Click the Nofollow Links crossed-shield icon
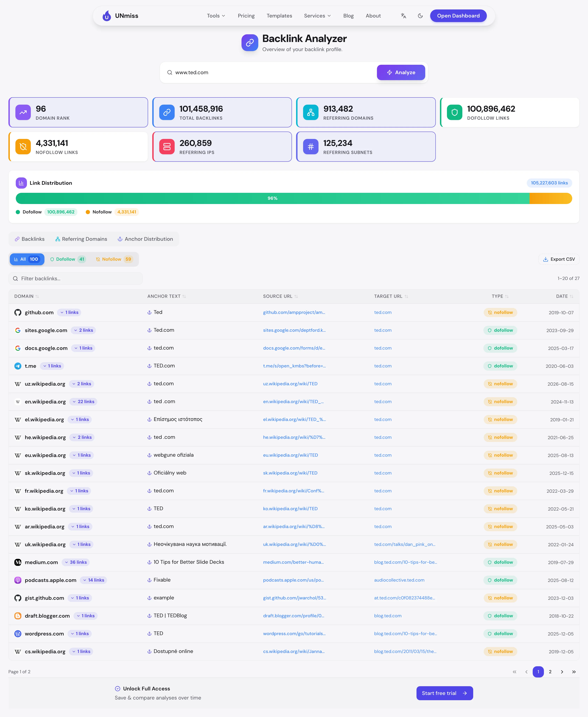Viewport: 588px width, 717px height. pyautogui.click(x=23, y=147)
